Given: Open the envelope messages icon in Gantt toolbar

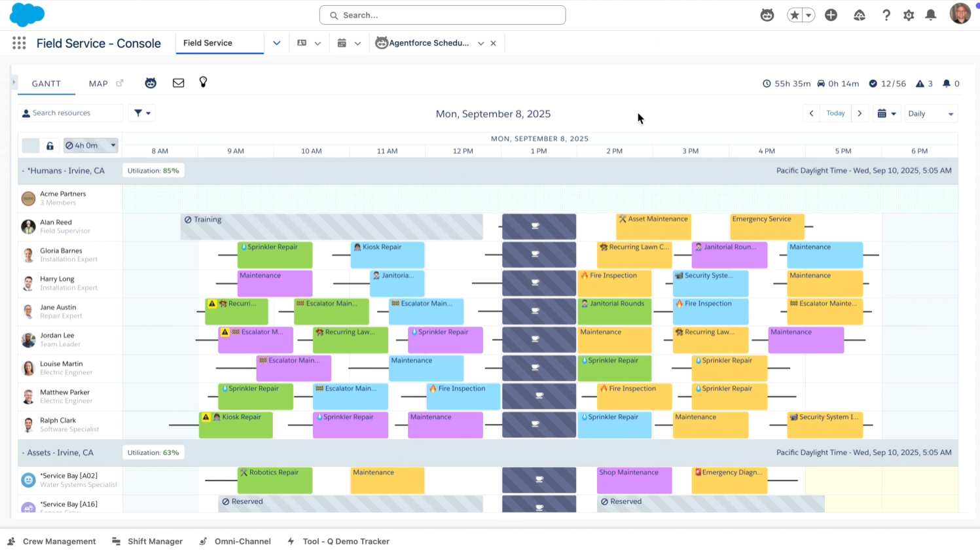Looking at the screenshot, I should (178, 83).
